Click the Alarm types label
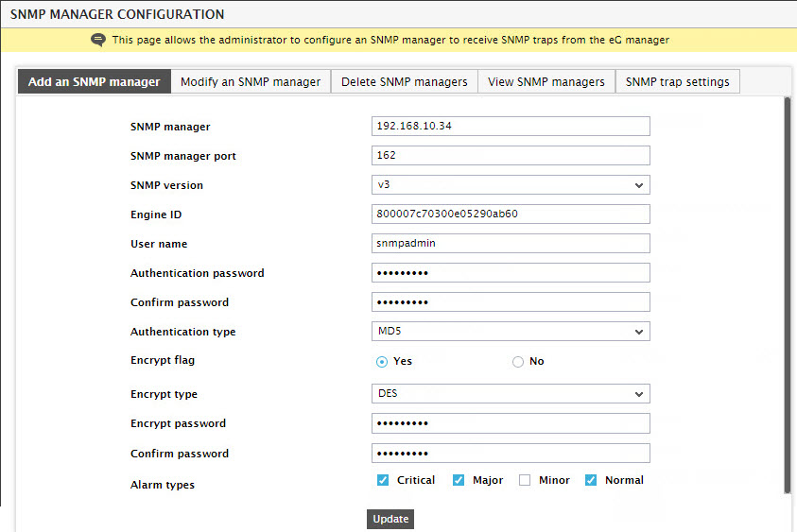 pyautogui.click(x=163, y=485)
